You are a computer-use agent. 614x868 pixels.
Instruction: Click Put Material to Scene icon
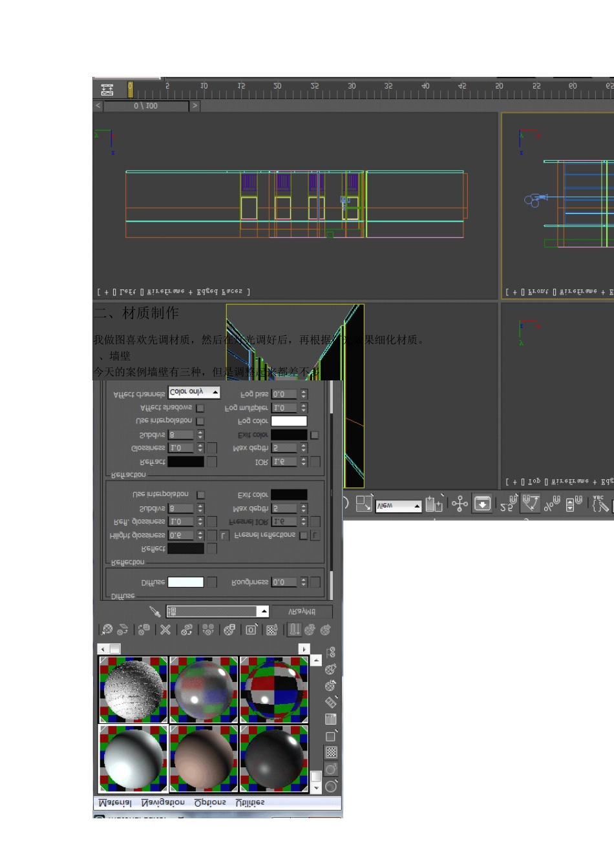point(122,630)
